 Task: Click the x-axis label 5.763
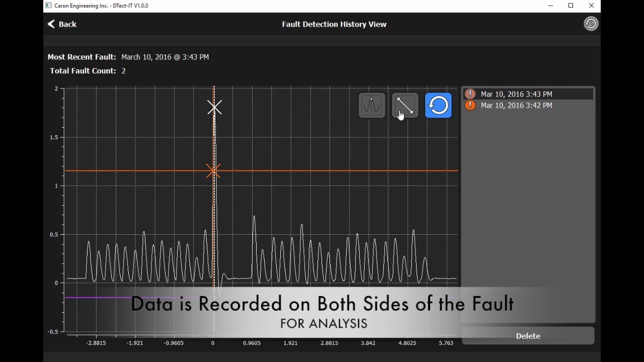[446, 343]
